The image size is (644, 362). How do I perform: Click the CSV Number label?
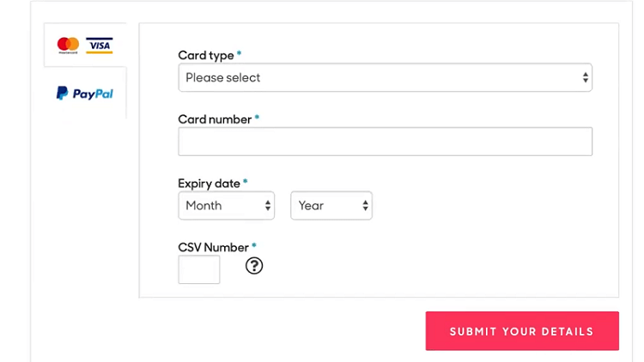pyautogui.click(x=214, y=248)
